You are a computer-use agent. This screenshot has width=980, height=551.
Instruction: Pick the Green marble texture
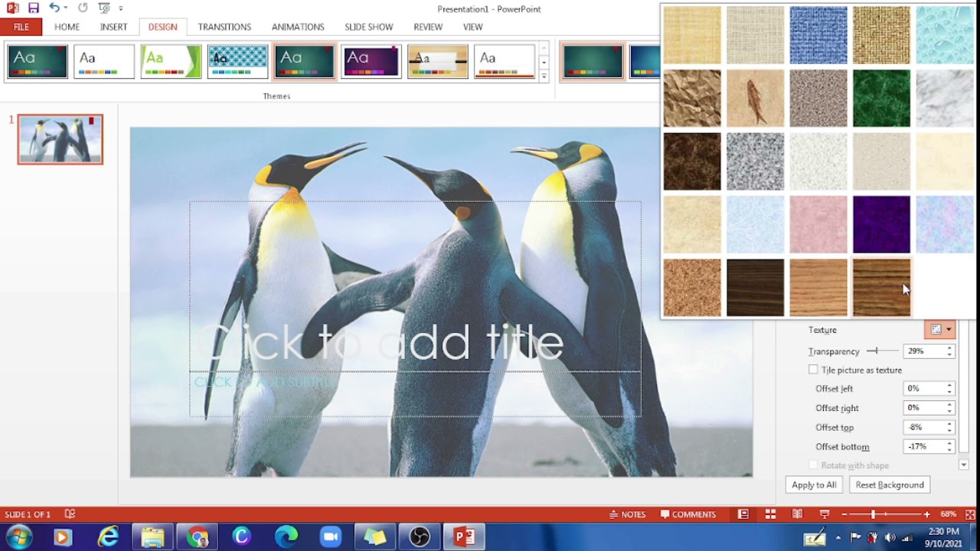(x=881, y=98)
